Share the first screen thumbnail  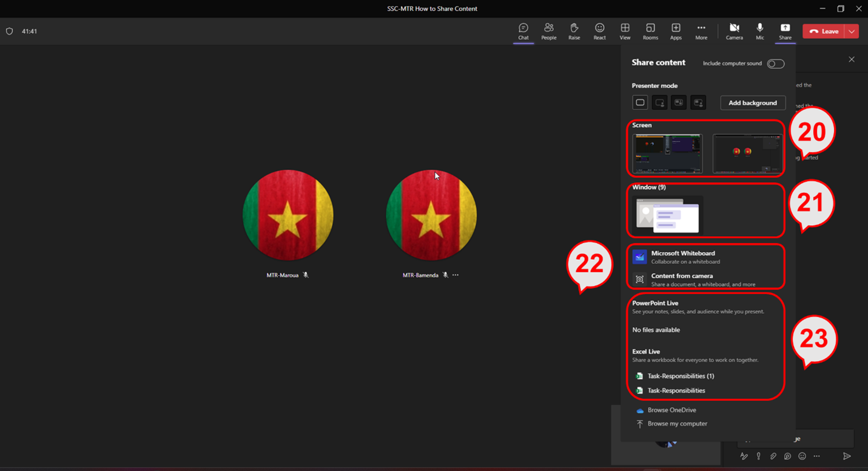click(x=667, y=154)
